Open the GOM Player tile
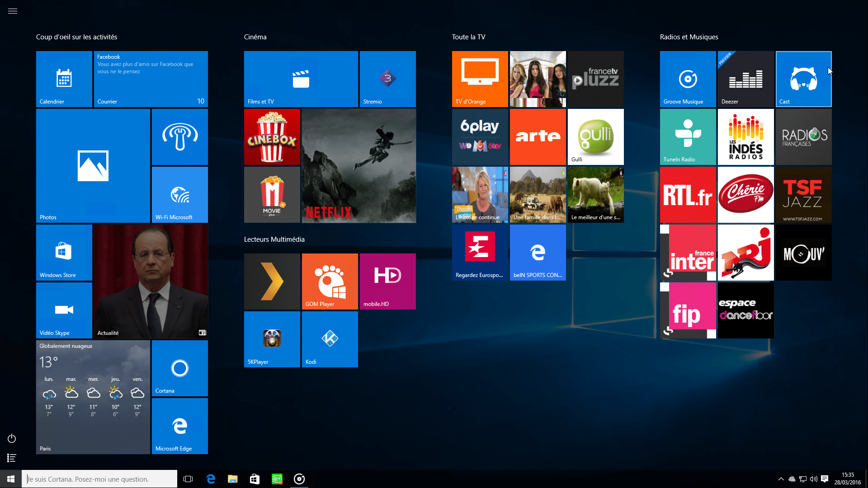This screenshot has height=488, width=868. 329,281
